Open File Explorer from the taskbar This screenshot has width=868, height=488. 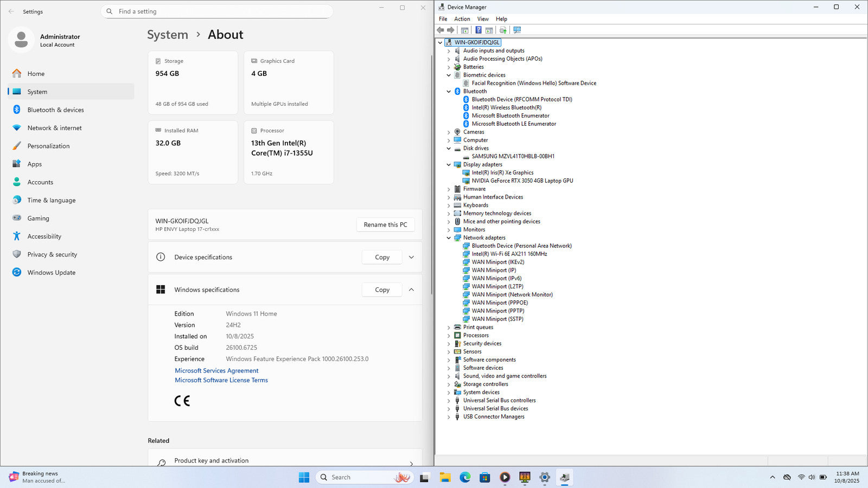click(445, 477)
